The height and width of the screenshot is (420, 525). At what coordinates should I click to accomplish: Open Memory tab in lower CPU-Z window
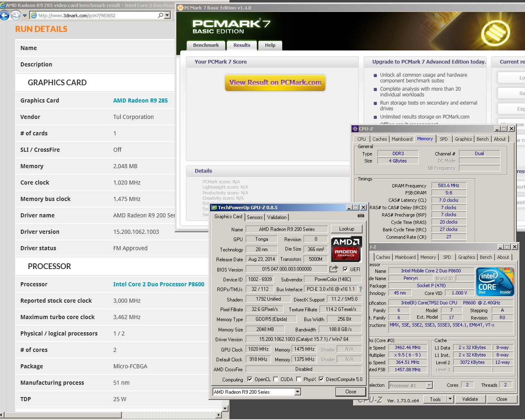pyautogui.click(x=428, y=257)
